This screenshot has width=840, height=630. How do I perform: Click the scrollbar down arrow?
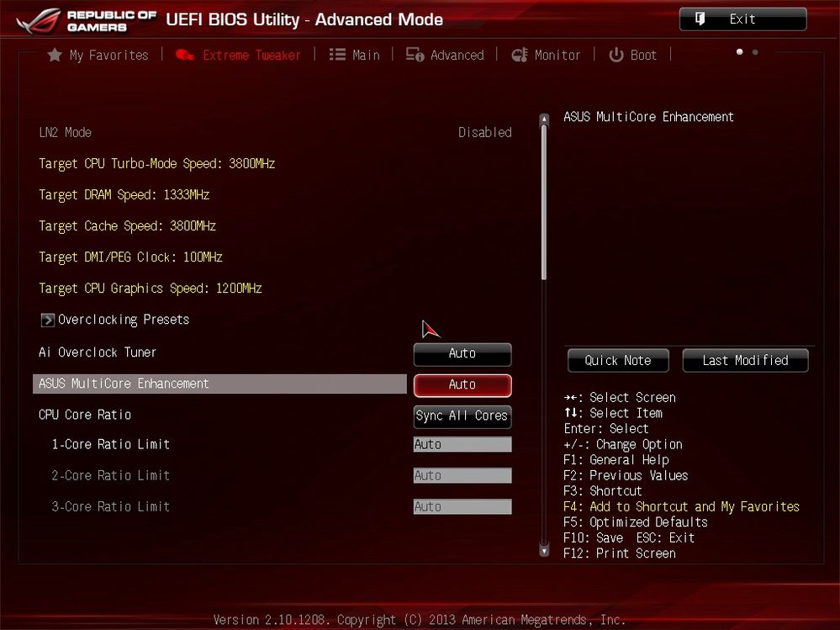[x=544, y=550]
